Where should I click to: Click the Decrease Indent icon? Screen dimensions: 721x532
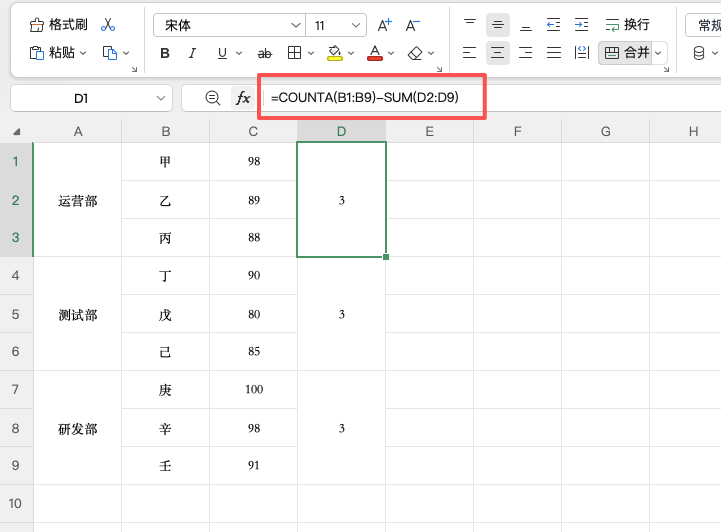click(x=553, y=25)
